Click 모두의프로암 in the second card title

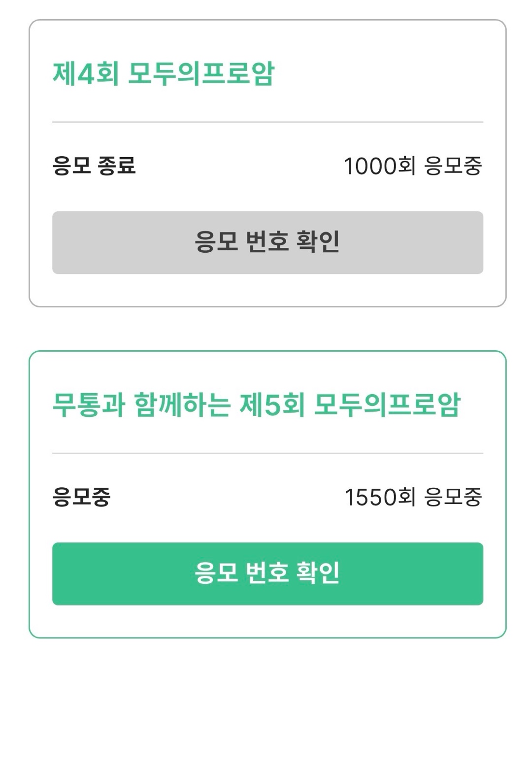point(387,405)
